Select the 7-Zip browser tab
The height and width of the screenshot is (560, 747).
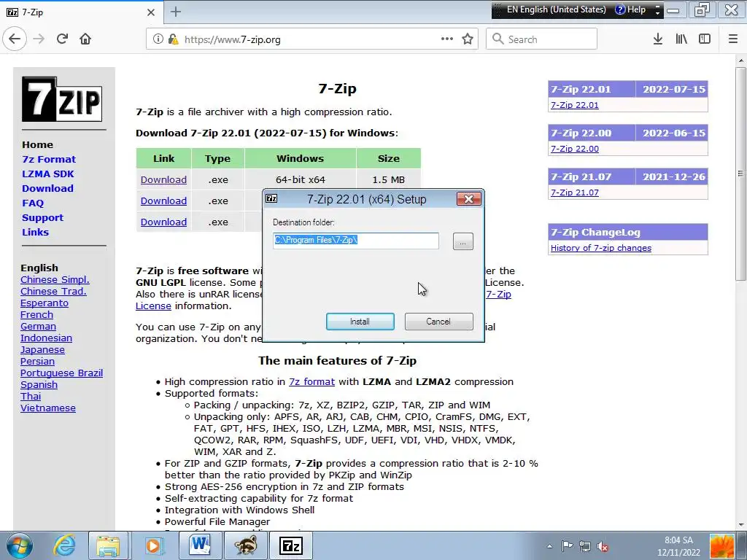pyautogui.click(x=81, y=12)
